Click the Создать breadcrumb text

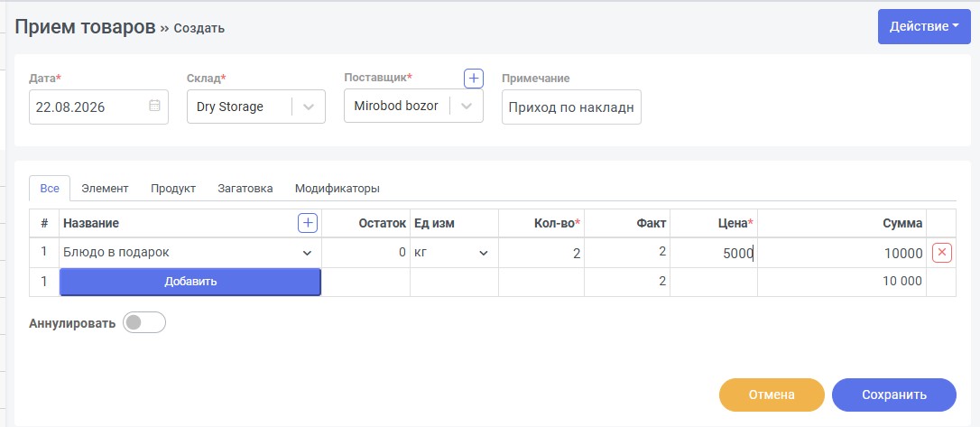coord(199,28)
